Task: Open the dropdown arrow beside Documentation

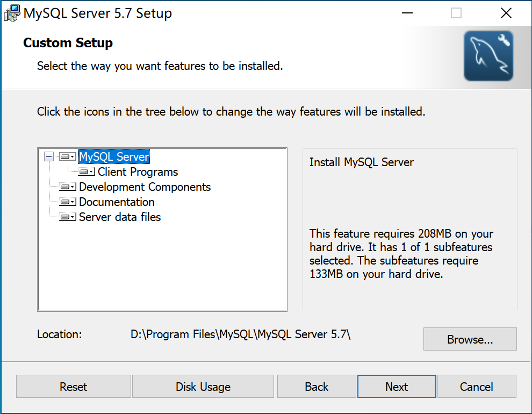Action: tap(71, 202)
